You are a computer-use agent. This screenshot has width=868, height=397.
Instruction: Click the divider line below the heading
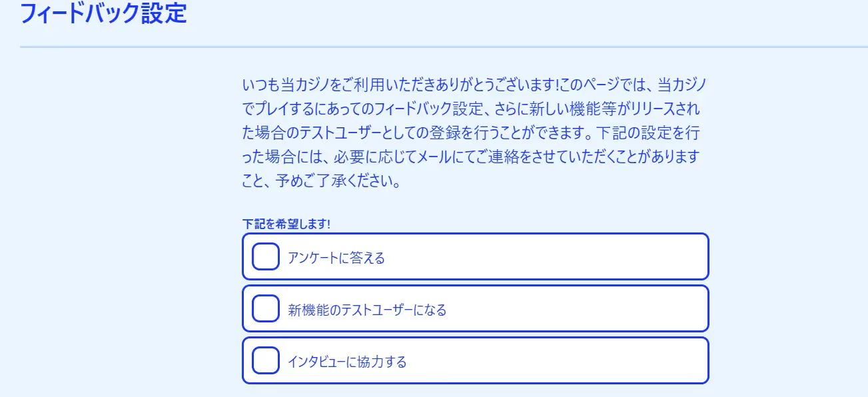tap(434, 47)
